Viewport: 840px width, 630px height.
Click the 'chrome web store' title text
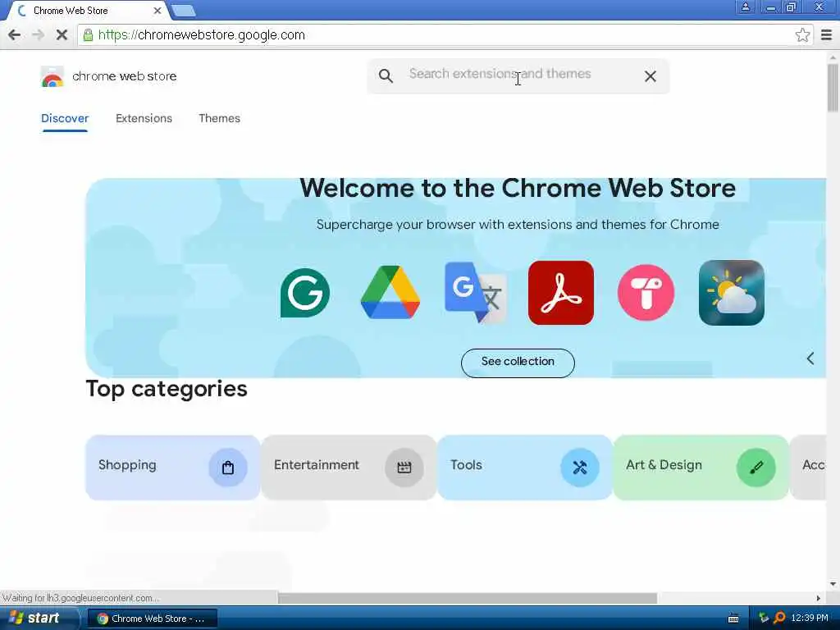click(125, 76)
